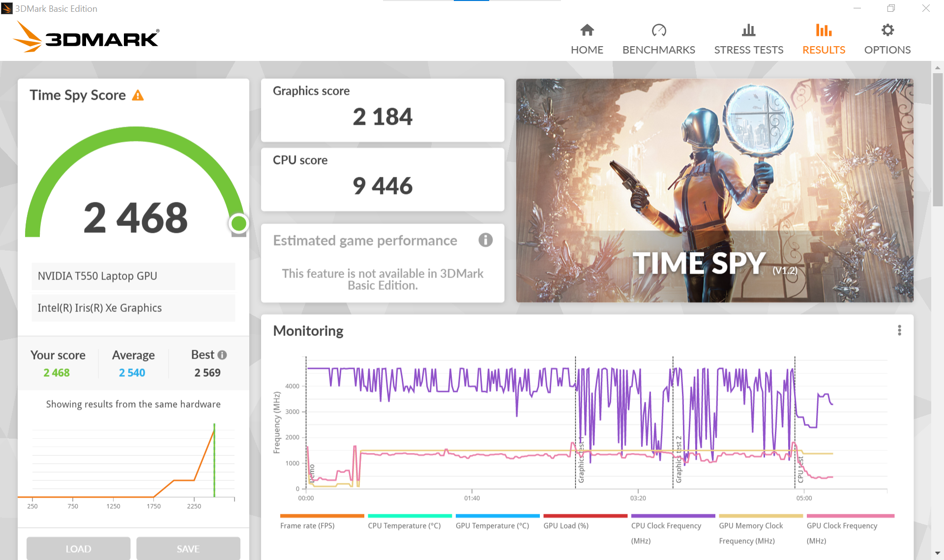944x560 pixels.
Task: Click the Home house icon
Action: tap(587, 30)
